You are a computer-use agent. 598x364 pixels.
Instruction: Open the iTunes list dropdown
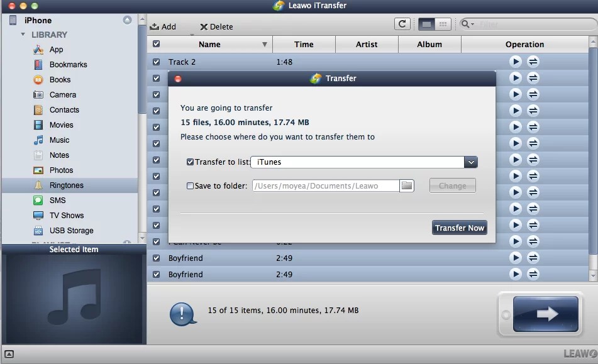tap(471, 162)
